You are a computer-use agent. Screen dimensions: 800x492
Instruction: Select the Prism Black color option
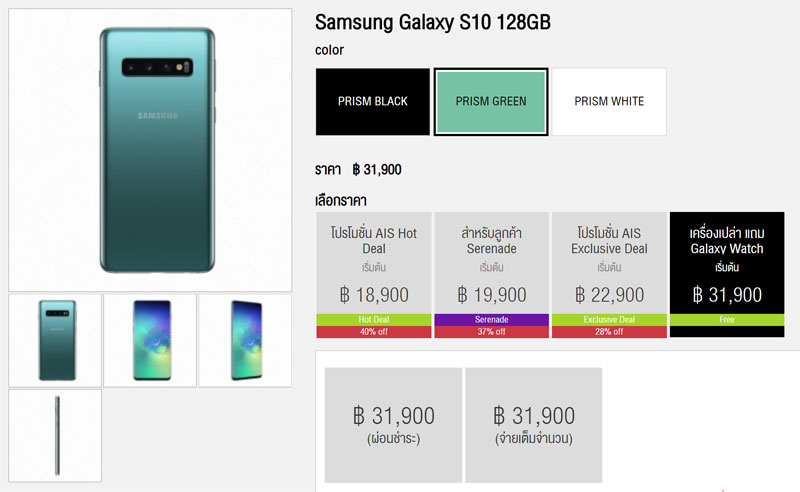click(x=373, y=102)
